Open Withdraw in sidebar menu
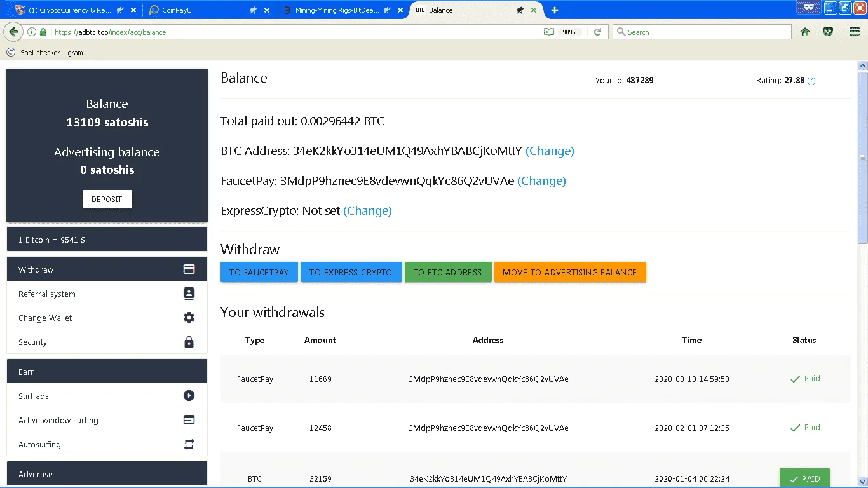The image size is (868, 488). (x=107, y=269)
